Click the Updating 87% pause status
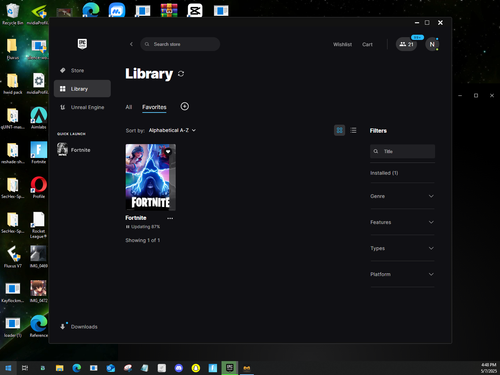 tap(143, 227)
